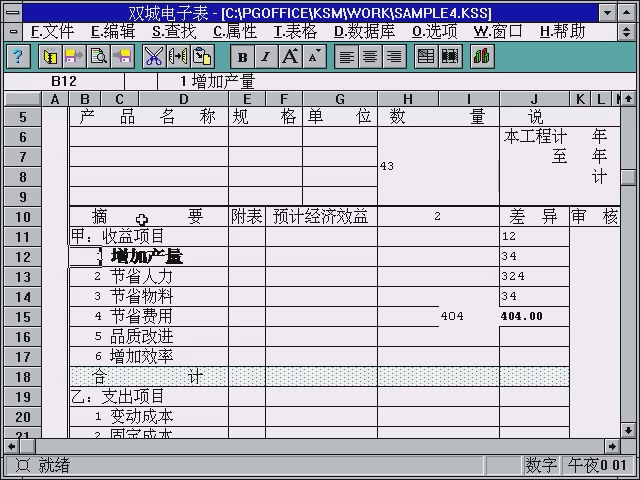The image size is (640, 480).
Task: Click the document restore arrows button
Action: [x=627, y=32]
